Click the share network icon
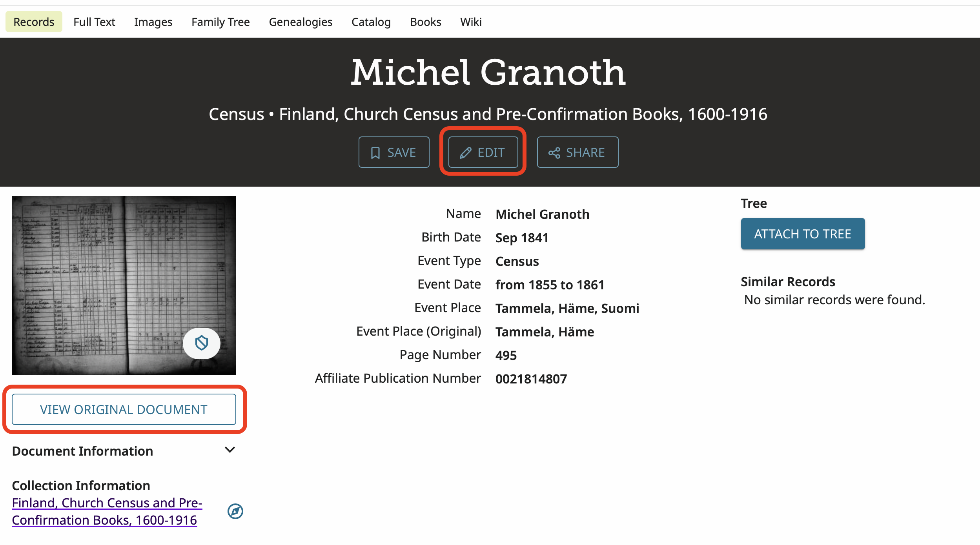The width and height of the screenshot is (980, 545). tap(554, 153)
